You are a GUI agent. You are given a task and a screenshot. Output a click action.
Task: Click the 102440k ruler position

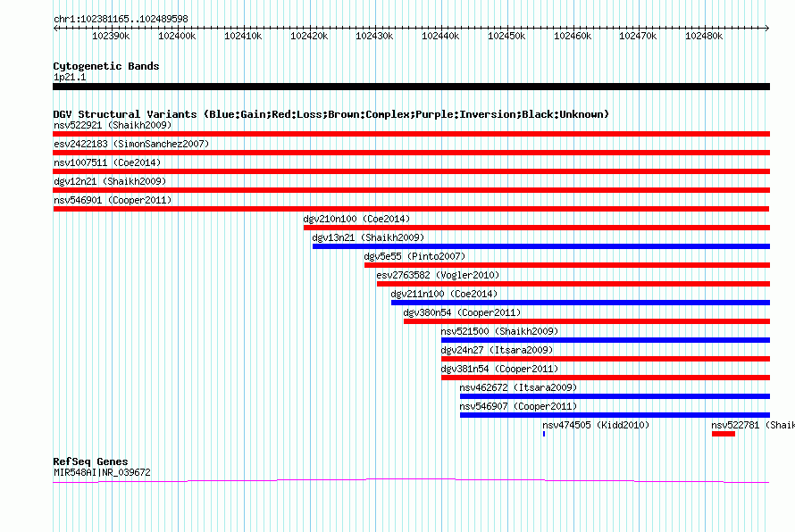pos(440,36)
